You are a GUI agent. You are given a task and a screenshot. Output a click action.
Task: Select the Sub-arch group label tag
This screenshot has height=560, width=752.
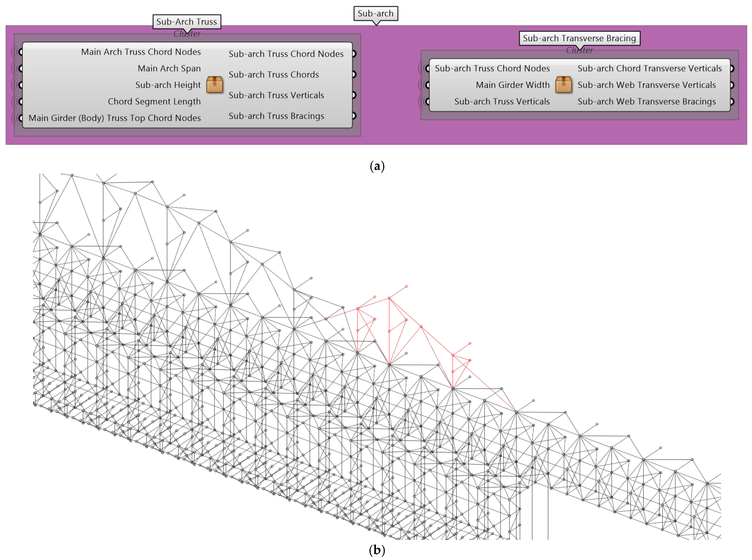pos(376,14)
